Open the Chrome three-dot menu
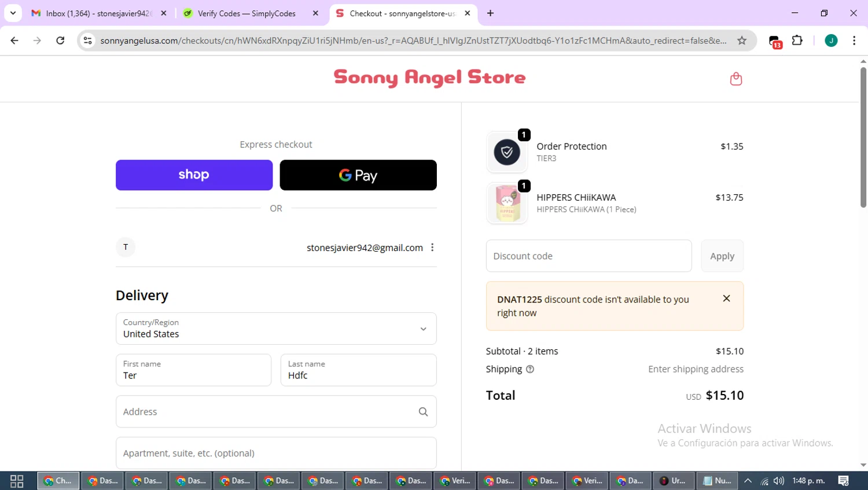868x490 pixels. click(x=854, y=40)
